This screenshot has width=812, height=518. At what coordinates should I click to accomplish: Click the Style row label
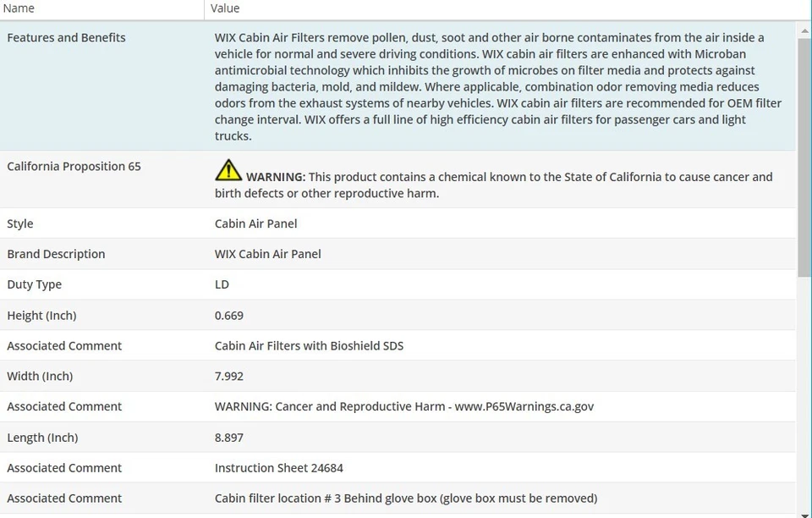click(20, 224)
